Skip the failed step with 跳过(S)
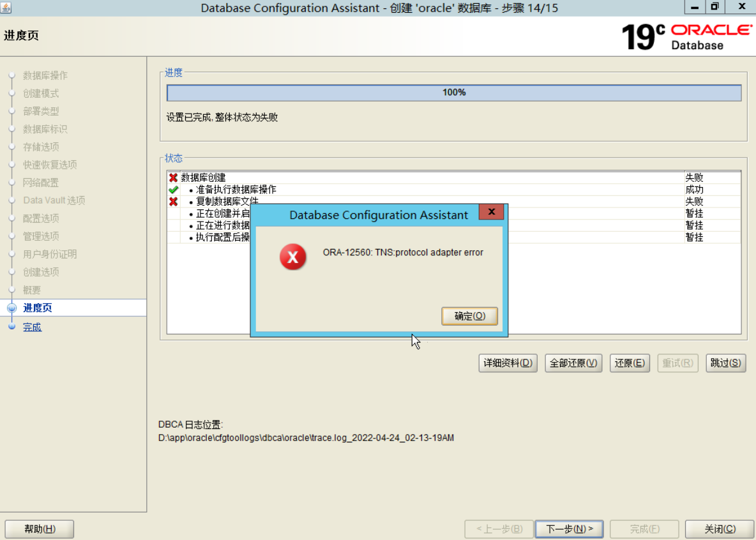Image resolution: width=756 pixels, height=540 pixels. coord(725,363)
